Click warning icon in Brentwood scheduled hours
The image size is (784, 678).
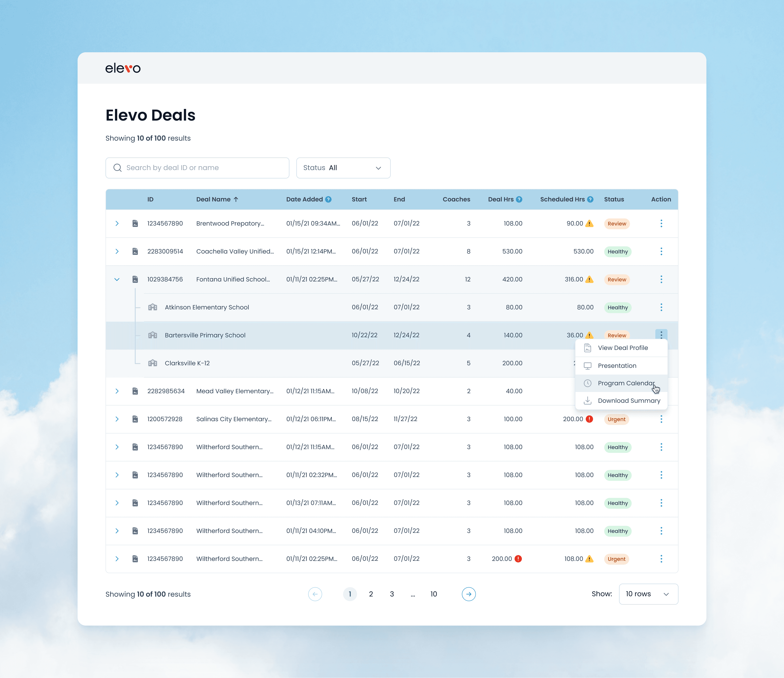(x=589, y=224)
